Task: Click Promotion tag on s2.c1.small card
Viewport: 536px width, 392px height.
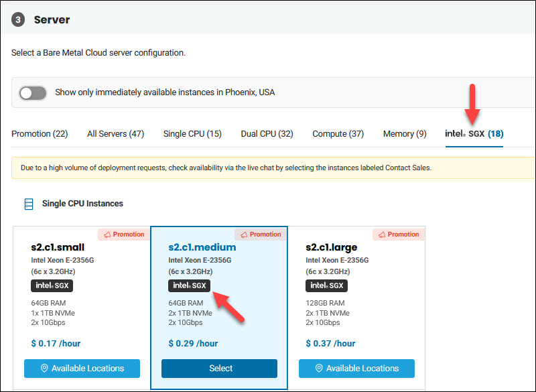Action: click(x=124, y=235)
